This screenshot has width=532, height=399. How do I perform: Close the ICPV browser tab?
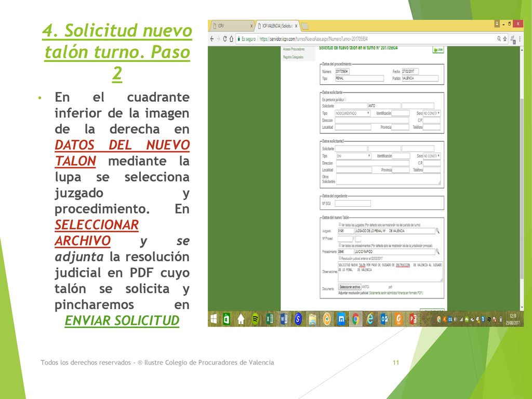tap(251, 26)
